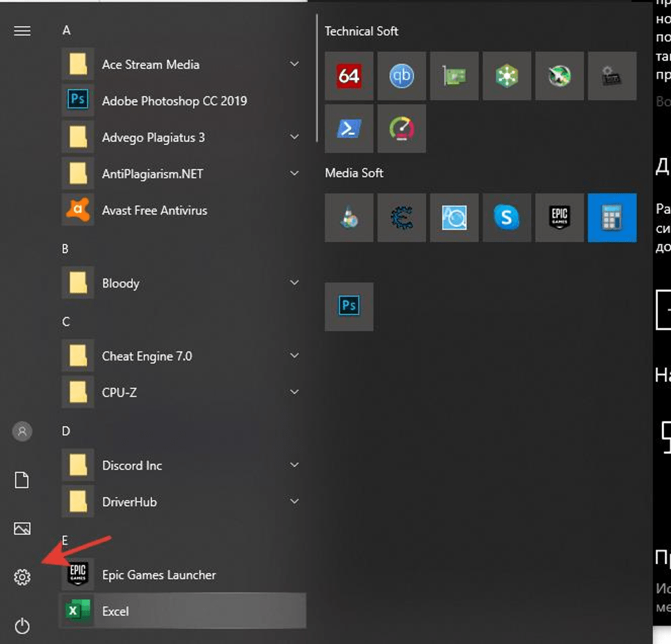The height and width of the screenshot is (644, 671).
Task: Expand the Ace Stream Media folder chevron
Action: coord(294,64)
